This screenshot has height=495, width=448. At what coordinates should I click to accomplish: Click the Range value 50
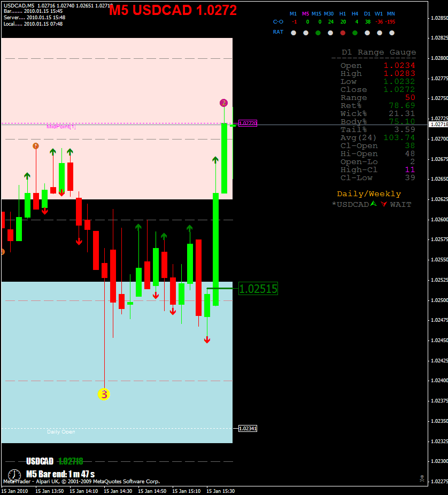point(410,97)
